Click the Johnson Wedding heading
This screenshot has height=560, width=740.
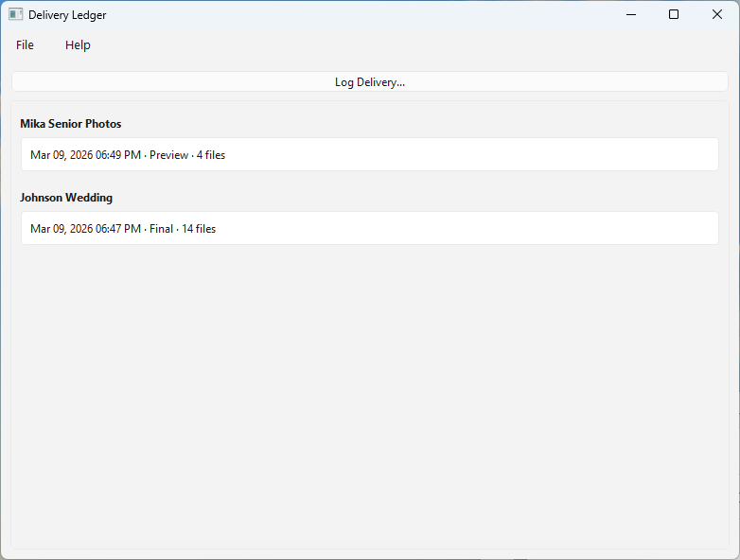point(66,197)
